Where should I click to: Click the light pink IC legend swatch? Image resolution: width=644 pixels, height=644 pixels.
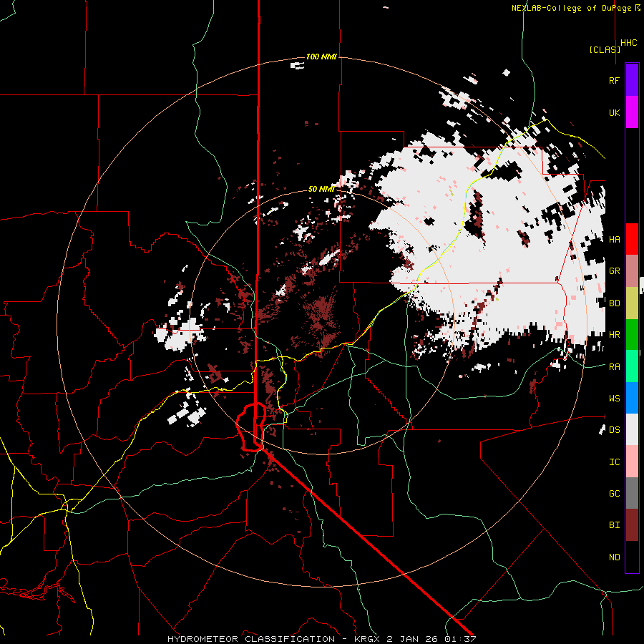[x=632, y=462]
